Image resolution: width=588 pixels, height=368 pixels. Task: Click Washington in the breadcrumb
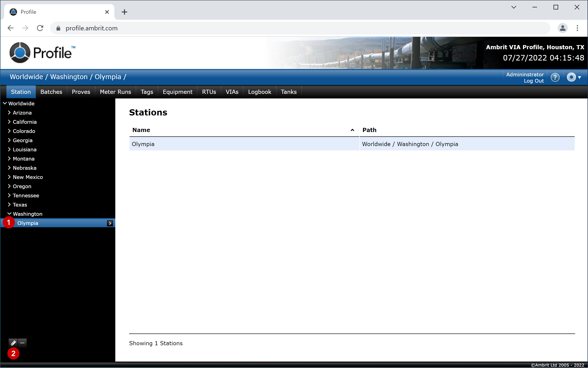coord(69,77)
